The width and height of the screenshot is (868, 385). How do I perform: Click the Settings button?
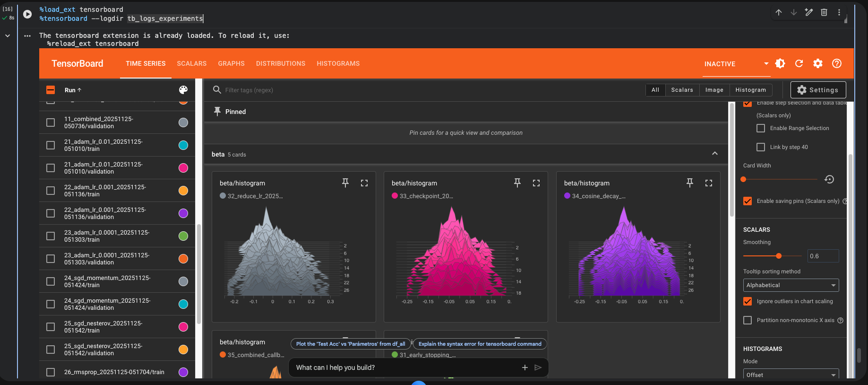818,90
